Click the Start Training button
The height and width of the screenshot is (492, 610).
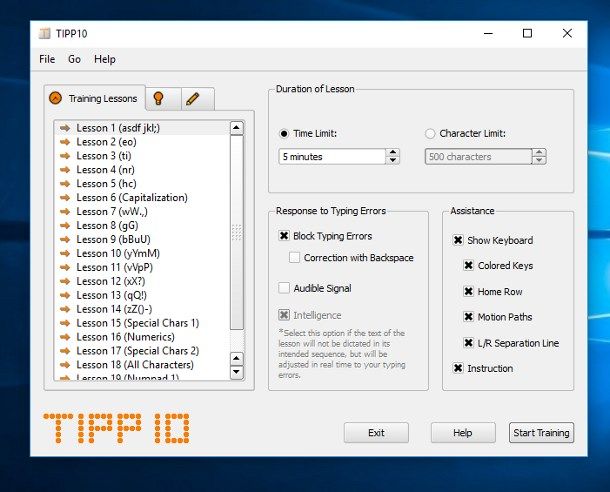point(541,432)
